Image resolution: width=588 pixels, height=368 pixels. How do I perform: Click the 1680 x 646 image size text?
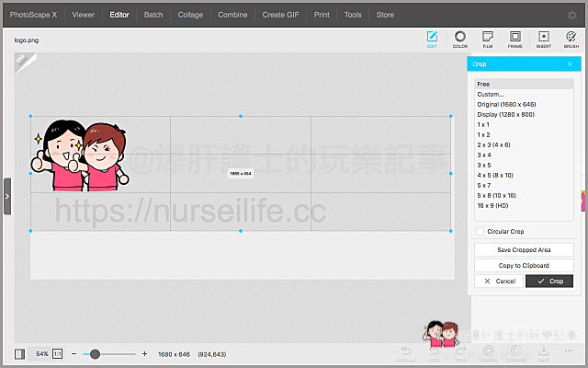click(174, 354)
